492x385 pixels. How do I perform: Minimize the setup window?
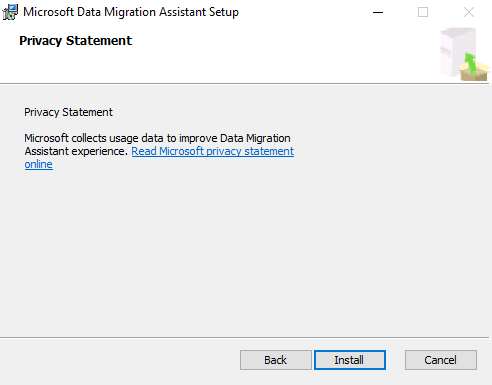[x=378, y=12]
